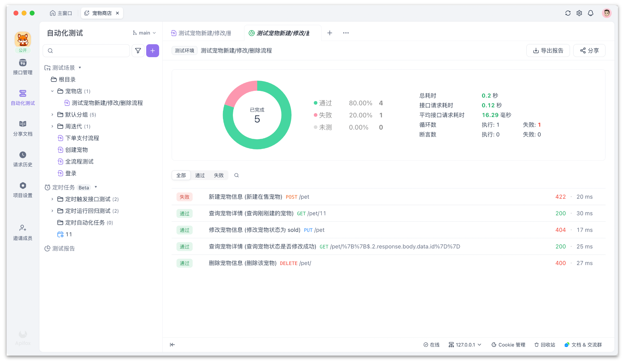The width and height of the screenshot is (627, 364).
Task: Select the 失败 result filter
Action: pyautogui.click(x=219, y=175)
